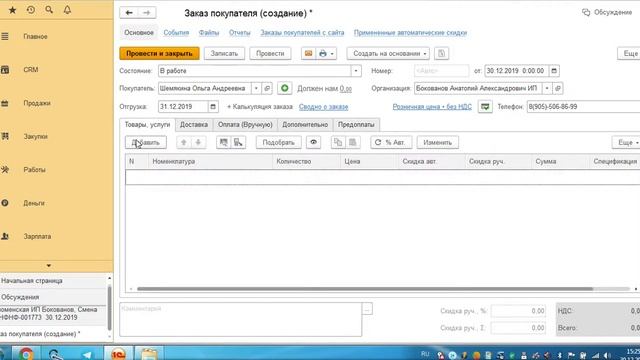Open Примененные автоматические скидки tab

tap(411, 33)
